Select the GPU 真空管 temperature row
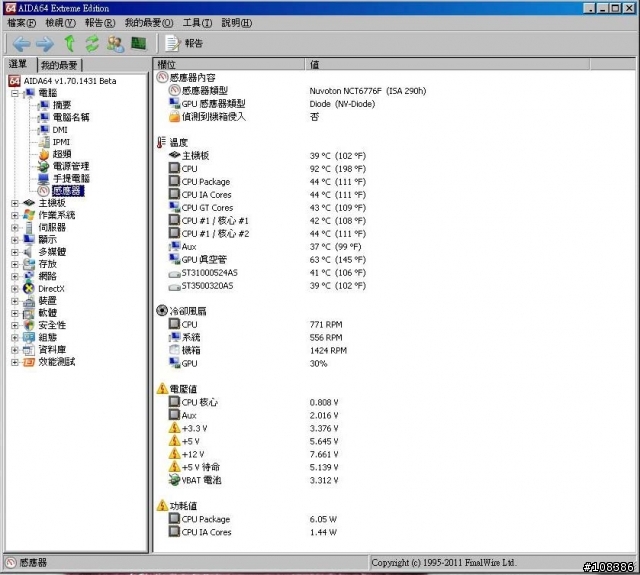The height and width of the screenshot is (575, 640). click(x=267, y=260)
